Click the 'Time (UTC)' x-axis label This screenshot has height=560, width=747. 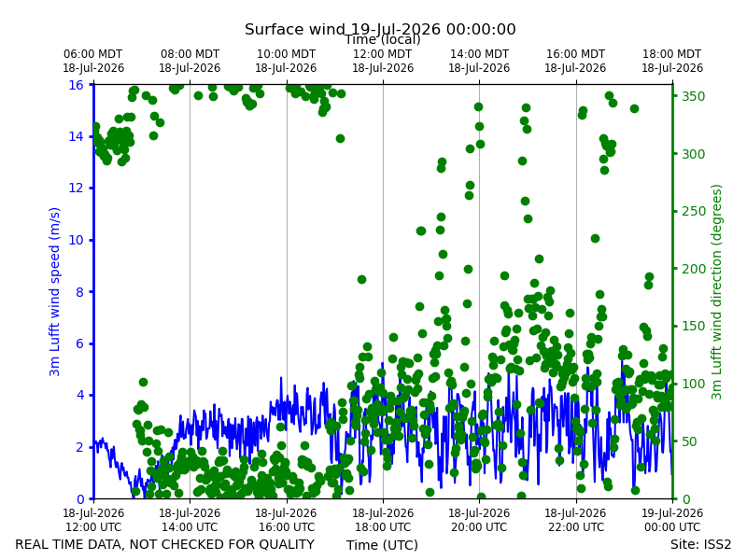point(382,545)
